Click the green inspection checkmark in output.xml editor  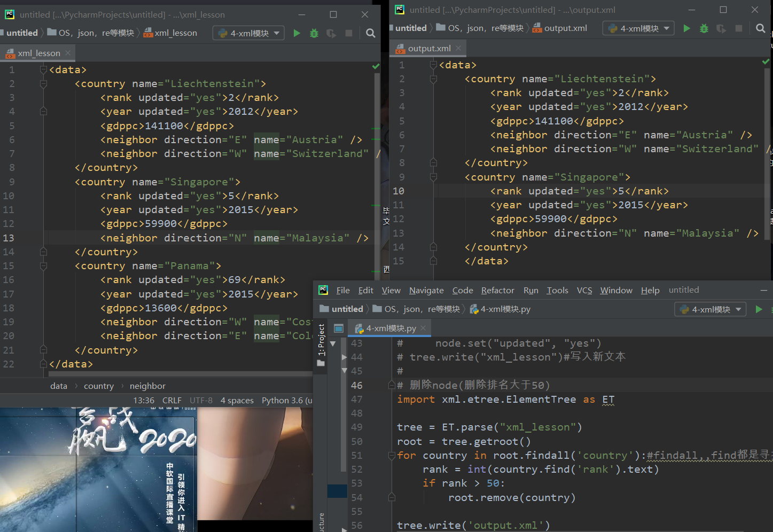point(766,61)
